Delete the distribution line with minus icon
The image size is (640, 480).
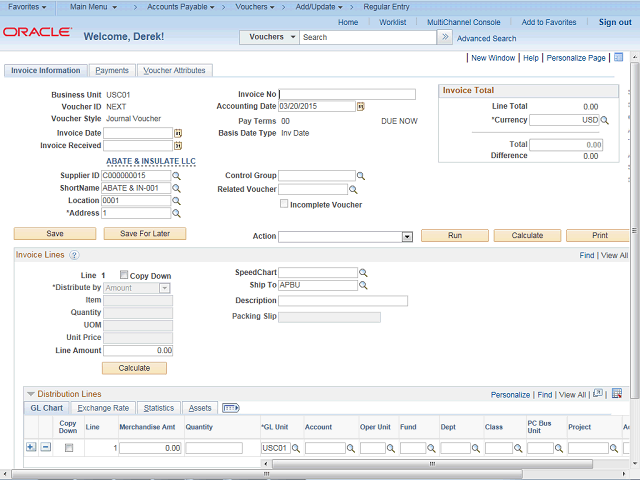click(45, 447)
